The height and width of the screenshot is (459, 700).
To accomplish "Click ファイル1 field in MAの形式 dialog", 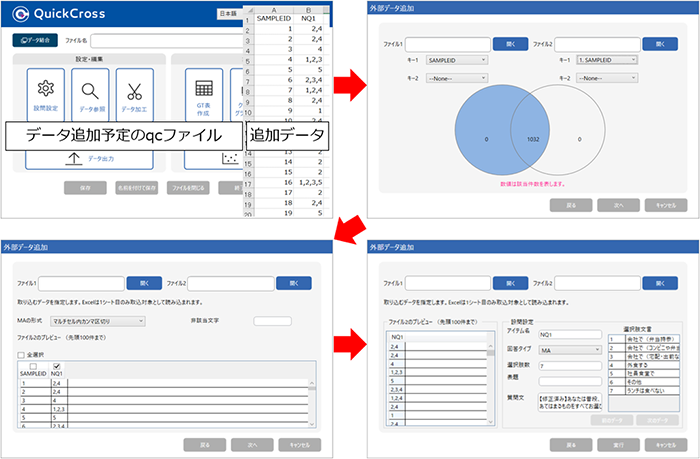I will 81,284.
